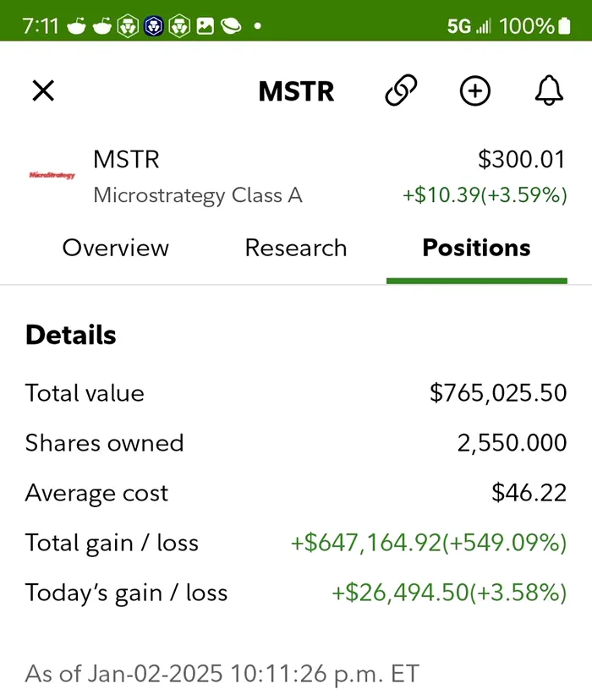Tap the Average cost label
The height and width of the screenshot is (700, 592).
tap(97, 494)
